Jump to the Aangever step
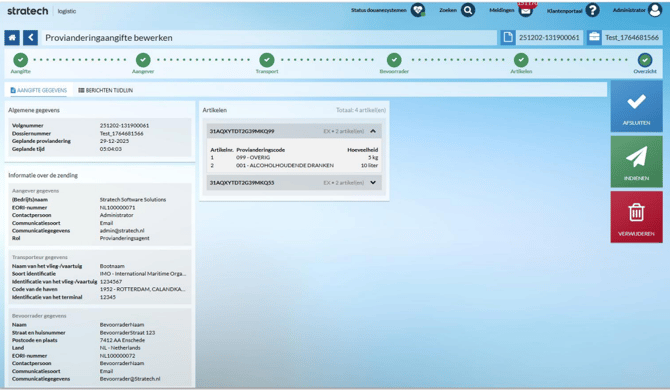Viewport: 670px width, 390px height. pos(143,60)
